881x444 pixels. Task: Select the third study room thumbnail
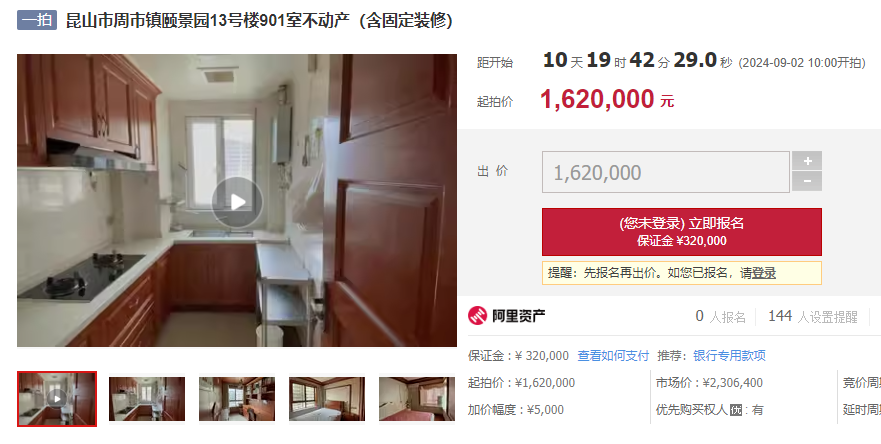pos(237,398)
